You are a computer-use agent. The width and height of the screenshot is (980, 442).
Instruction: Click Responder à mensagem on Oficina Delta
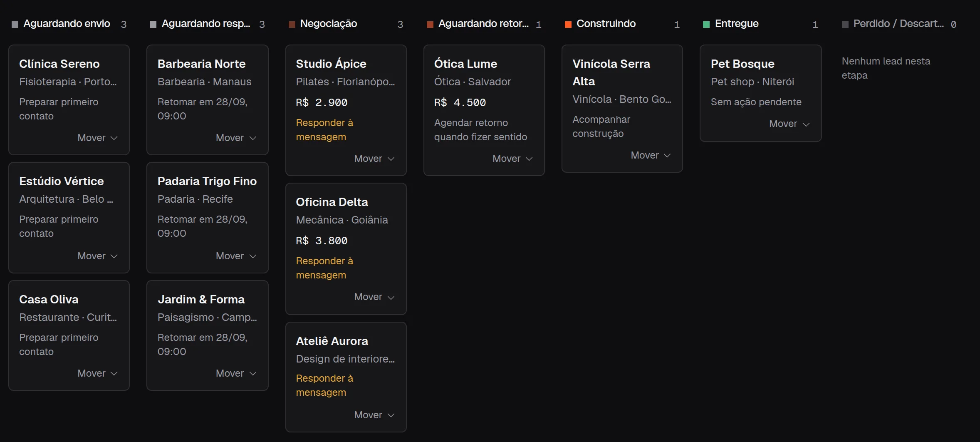click(324, 268)
